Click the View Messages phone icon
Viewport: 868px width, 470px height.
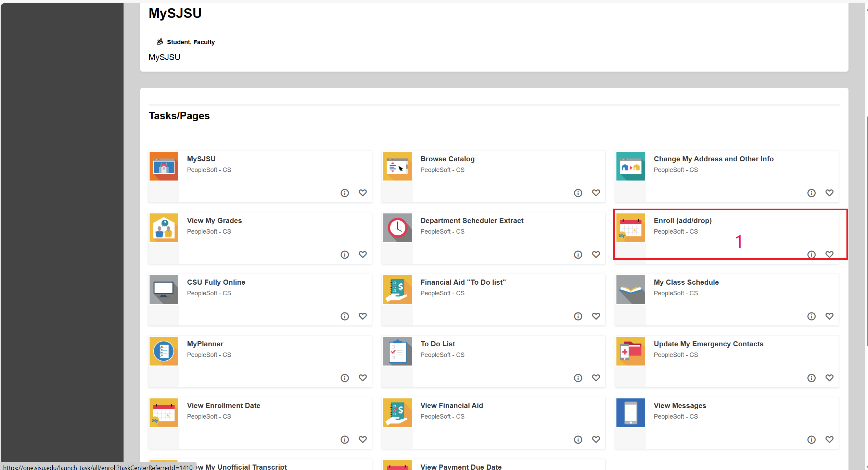click(x=631, y=413)
